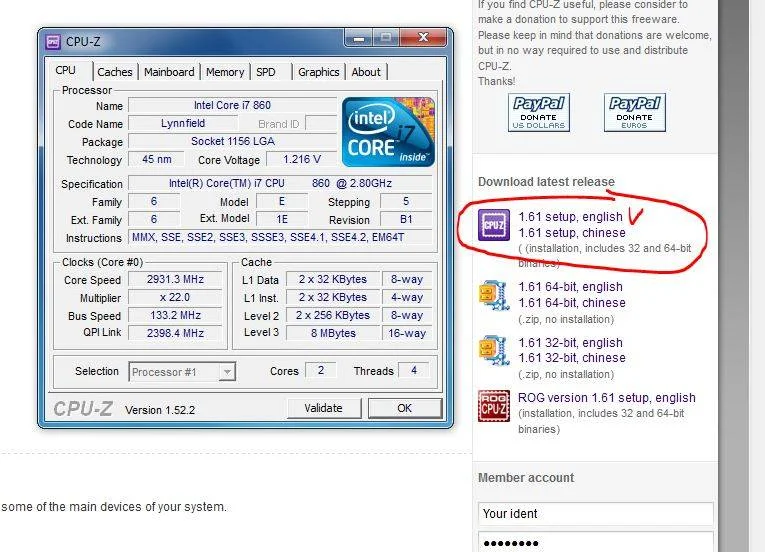
Task: Open the Processor #1 selection dropdown
Action: pos(182,372)
